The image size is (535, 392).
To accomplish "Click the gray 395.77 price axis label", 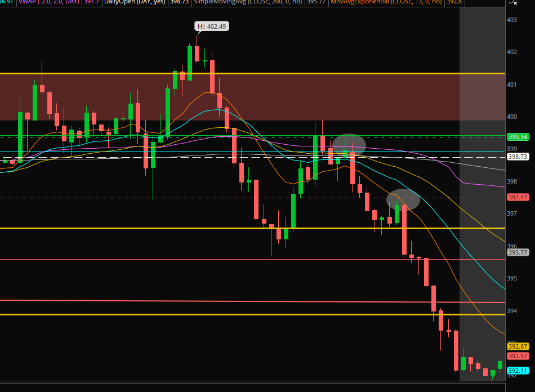I will [x=518, y=252].
